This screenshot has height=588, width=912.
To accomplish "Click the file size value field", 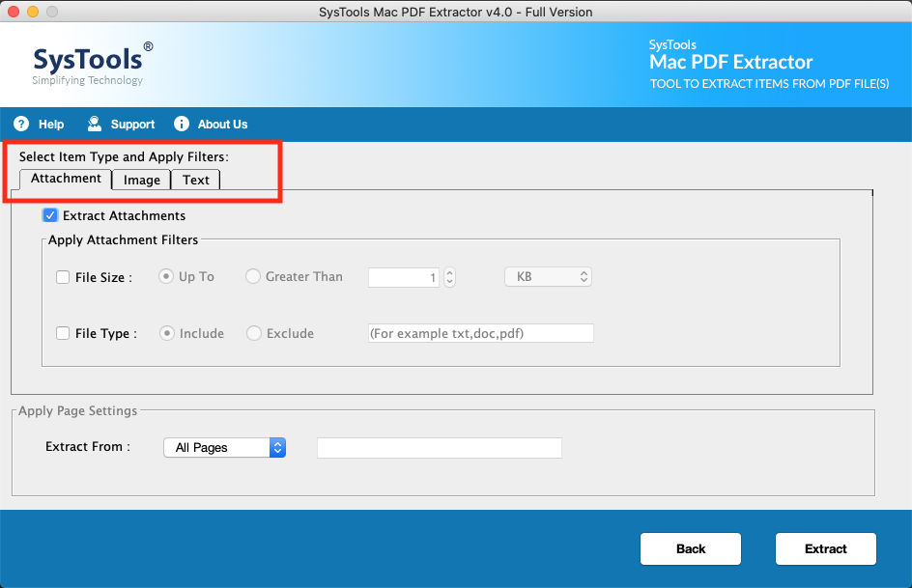I will [404, 277].
